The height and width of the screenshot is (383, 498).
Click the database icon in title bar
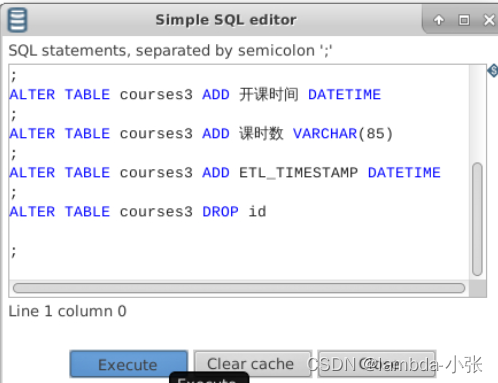tap(17, 20)
